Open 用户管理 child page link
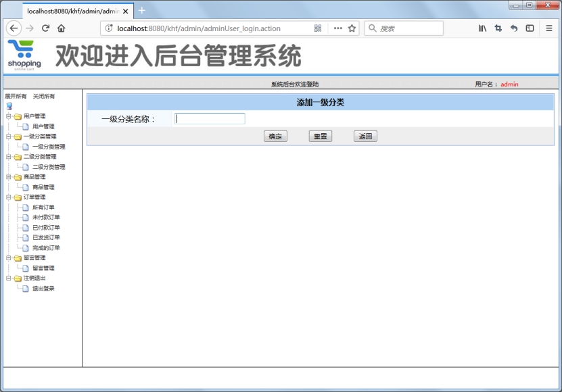 coord(43,126)
